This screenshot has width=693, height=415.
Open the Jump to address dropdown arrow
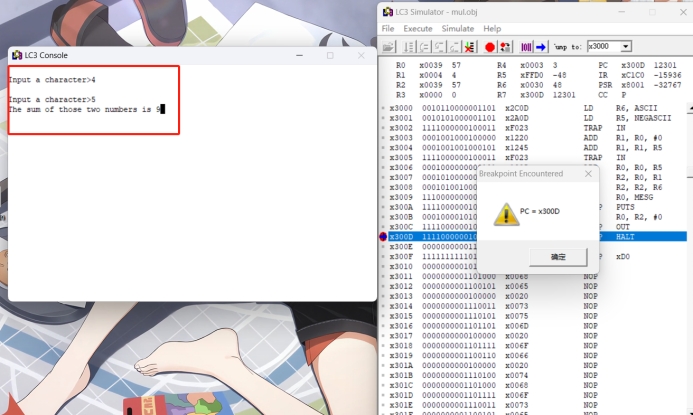(626, 47)
